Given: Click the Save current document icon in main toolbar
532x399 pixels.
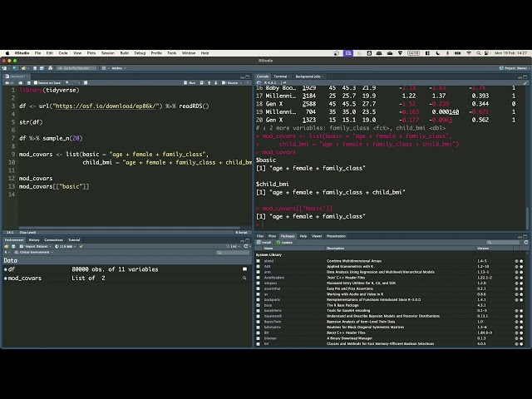Looking at the screenshot, I should [x=35, y=68].
